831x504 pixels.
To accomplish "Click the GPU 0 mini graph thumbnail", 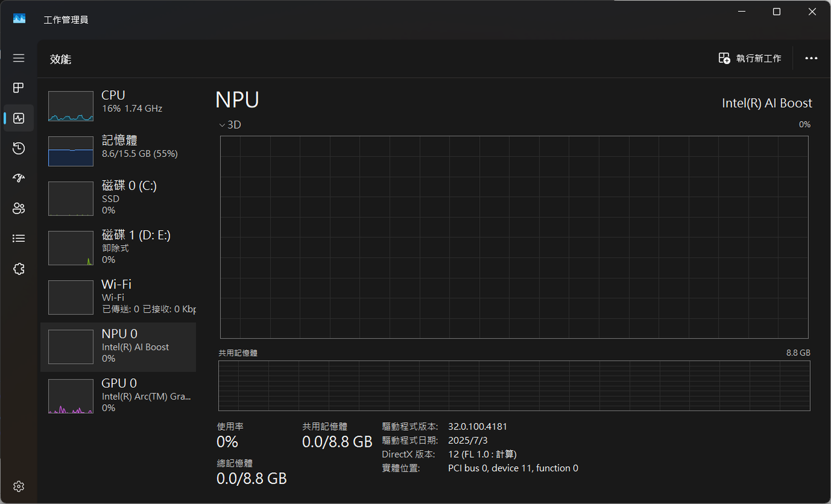I will pos(71,396).
